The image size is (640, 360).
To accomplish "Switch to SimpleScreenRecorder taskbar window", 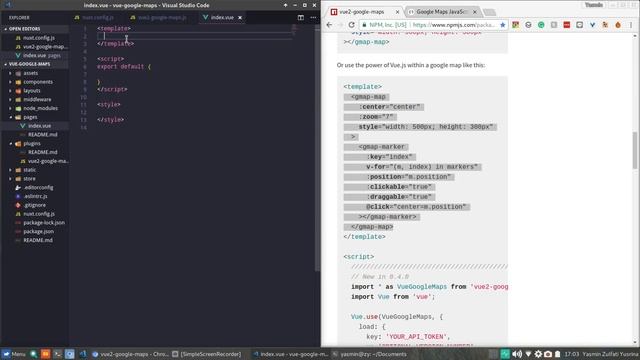I will coord(207,354).
